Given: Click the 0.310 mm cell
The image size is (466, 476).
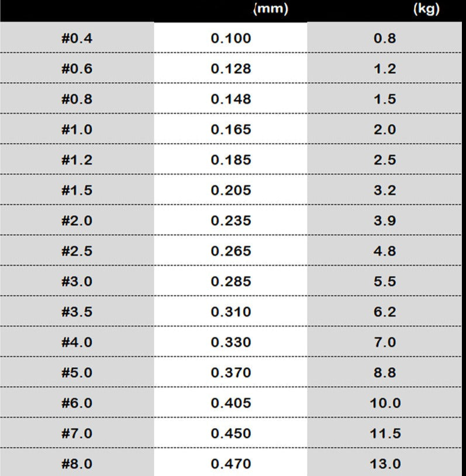Looking at the screenshot, I should coord(231,312).
